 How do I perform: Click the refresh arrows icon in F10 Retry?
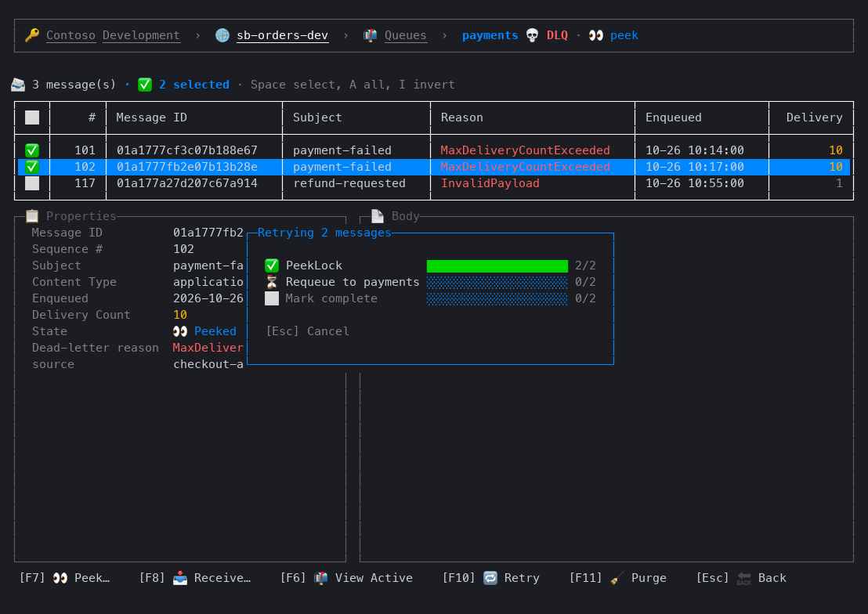tap(490, 578)
